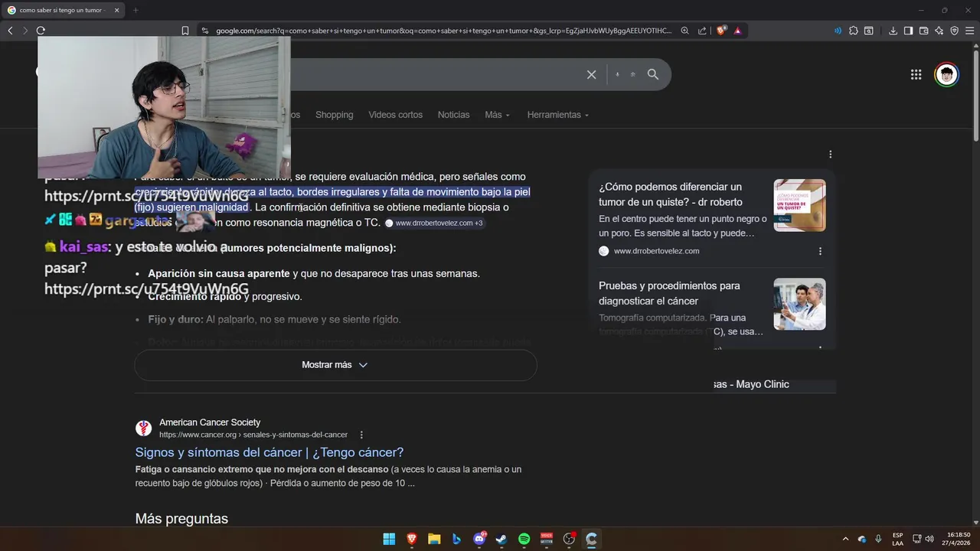Viewport: 980px width, 551px height.
Task: Open OBS Studio from the taskbar
Action: click(569, 539)
